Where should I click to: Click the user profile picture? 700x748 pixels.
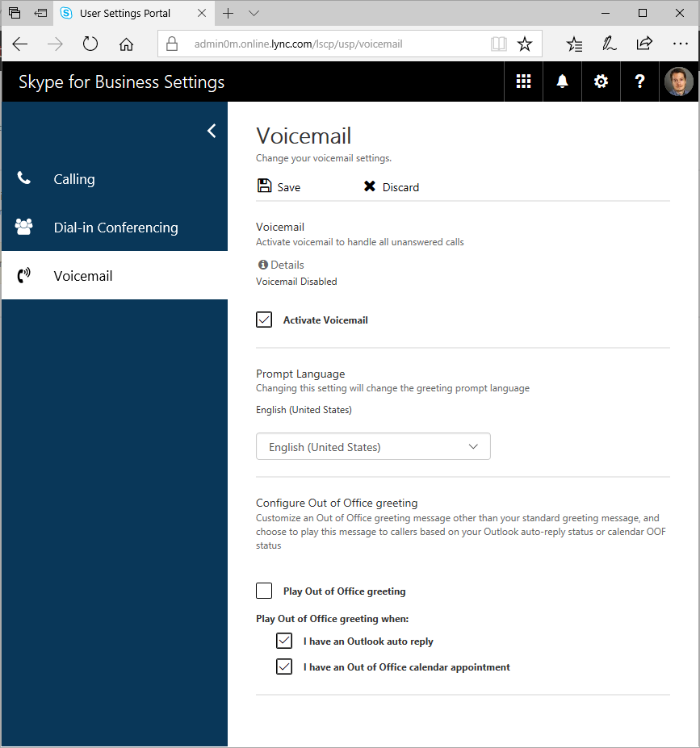point(679,81)
